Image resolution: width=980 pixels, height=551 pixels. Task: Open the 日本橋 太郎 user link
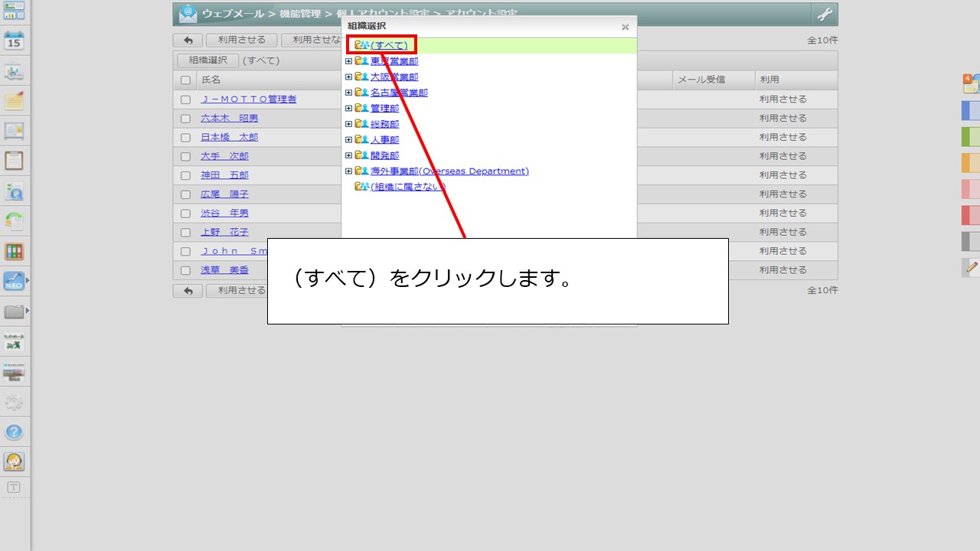[x=229, y=137]
